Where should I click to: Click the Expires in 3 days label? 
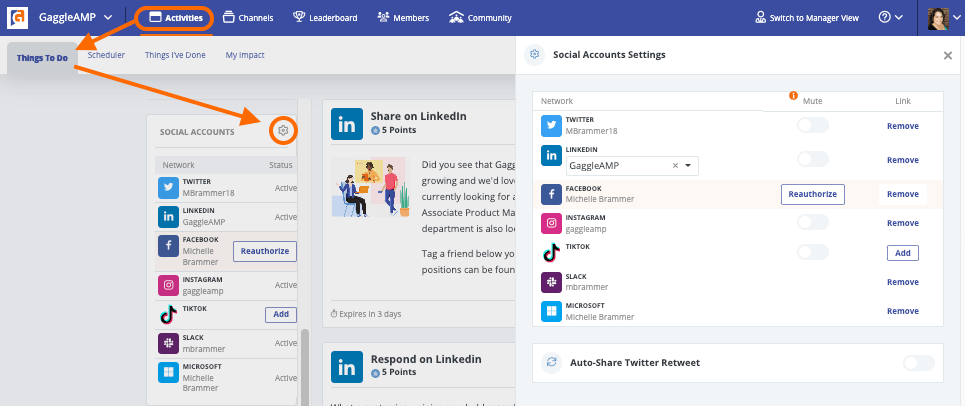(x=366, y=314)
